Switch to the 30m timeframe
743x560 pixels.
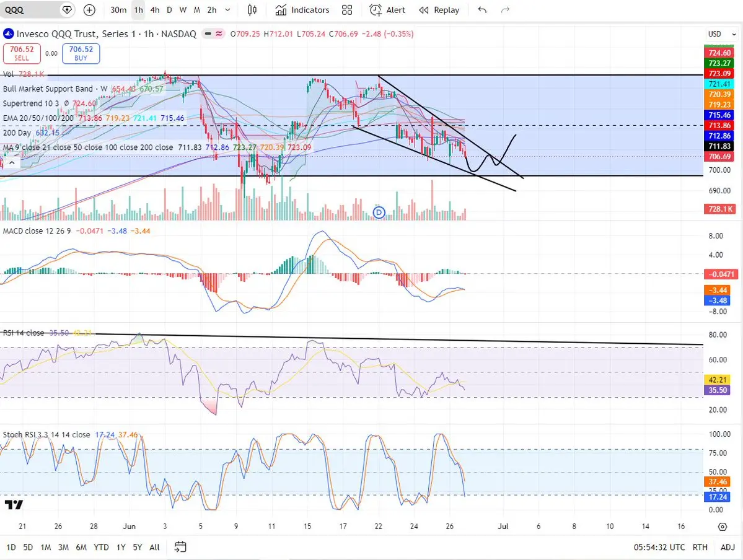click(118, 10)
